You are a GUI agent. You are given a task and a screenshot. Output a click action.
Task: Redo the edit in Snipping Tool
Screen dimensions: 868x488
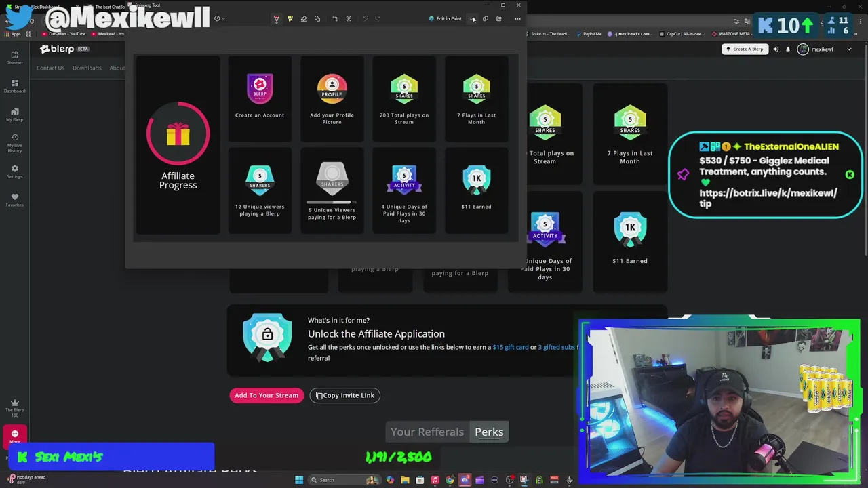(x=378, y=19)
